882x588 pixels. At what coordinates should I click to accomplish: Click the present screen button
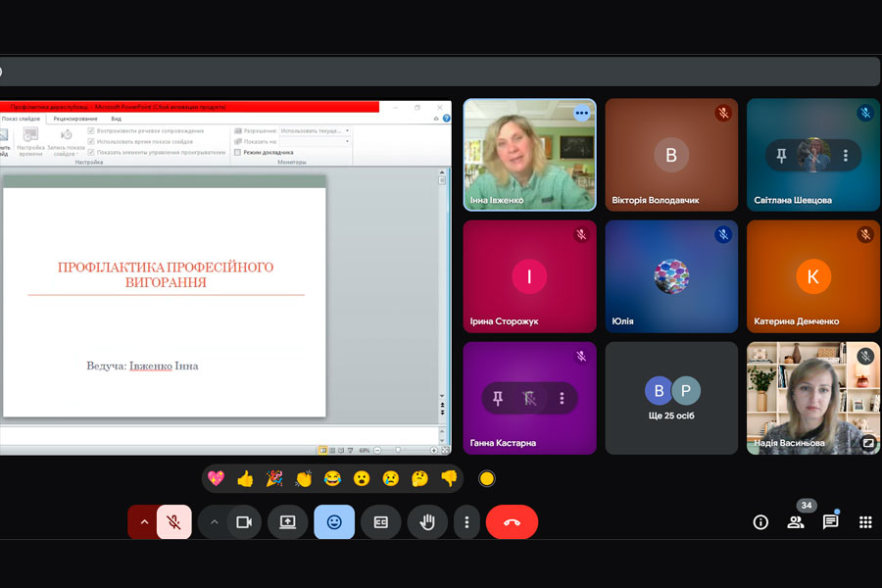coord(288,522)
